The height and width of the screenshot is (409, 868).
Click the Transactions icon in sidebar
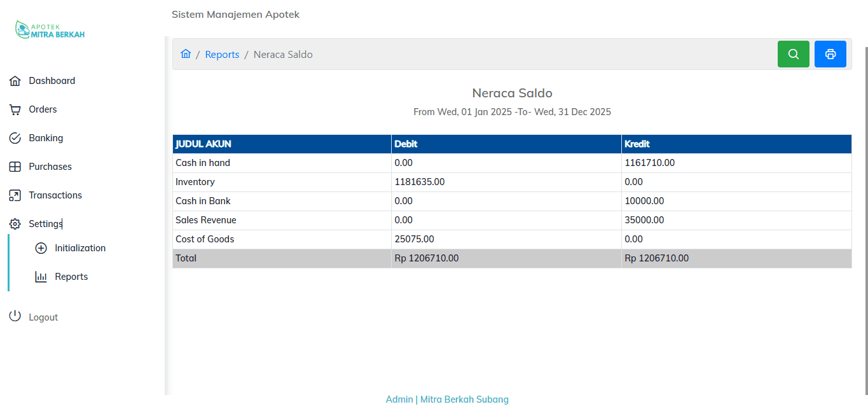[x=15, y=195]
